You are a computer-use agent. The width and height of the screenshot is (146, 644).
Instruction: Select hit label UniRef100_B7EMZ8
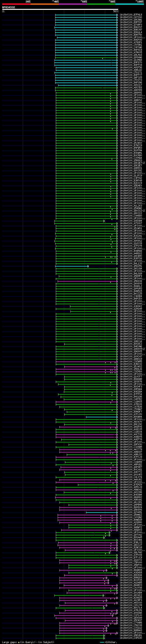point(131,485)
